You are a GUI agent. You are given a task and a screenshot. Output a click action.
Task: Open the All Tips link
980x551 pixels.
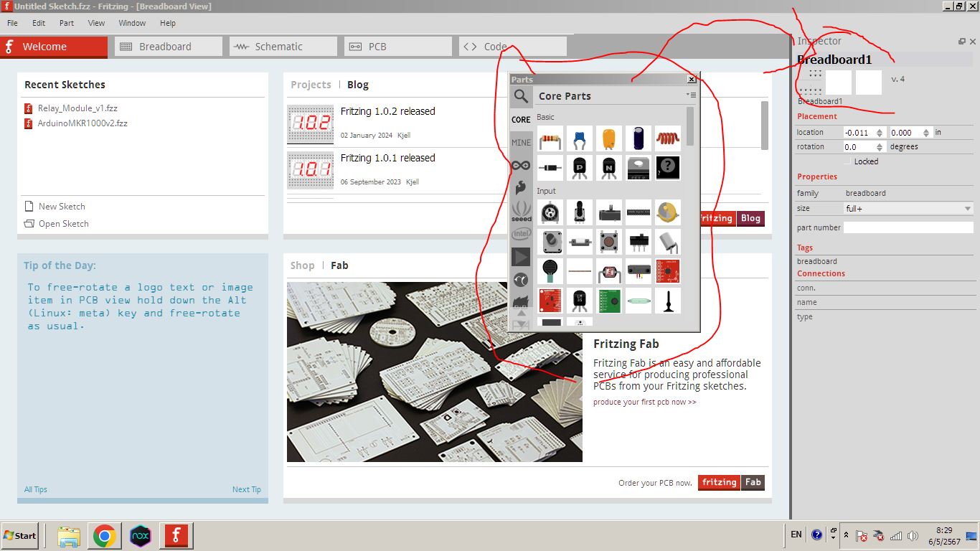(x=35, y=489)
